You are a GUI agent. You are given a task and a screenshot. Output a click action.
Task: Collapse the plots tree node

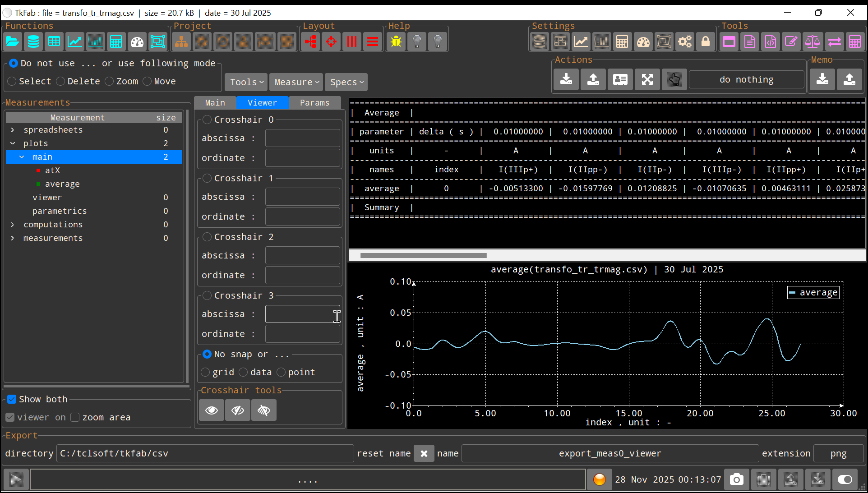click(x=13, y=143)
